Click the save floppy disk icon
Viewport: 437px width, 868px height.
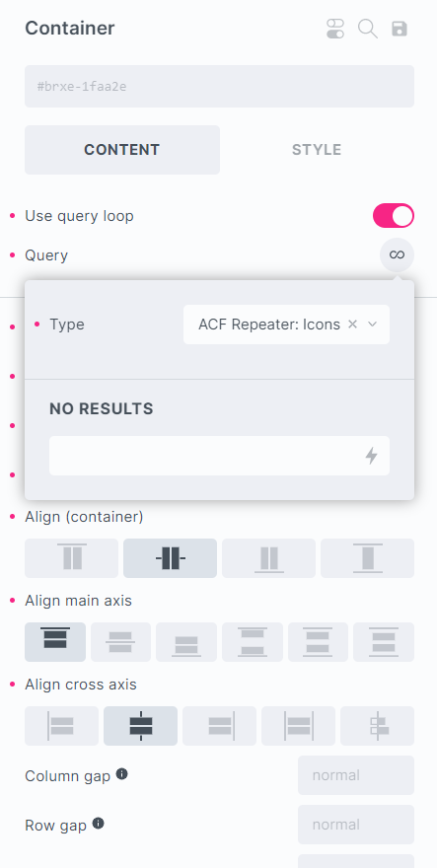pyautogui.click(x=400, y=29)
